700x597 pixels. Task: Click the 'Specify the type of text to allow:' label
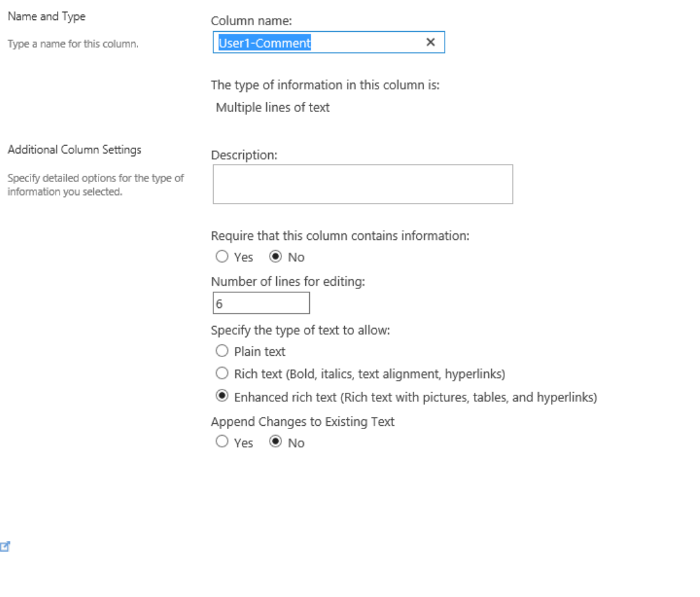pyautogui.click(x=301, y=331)
